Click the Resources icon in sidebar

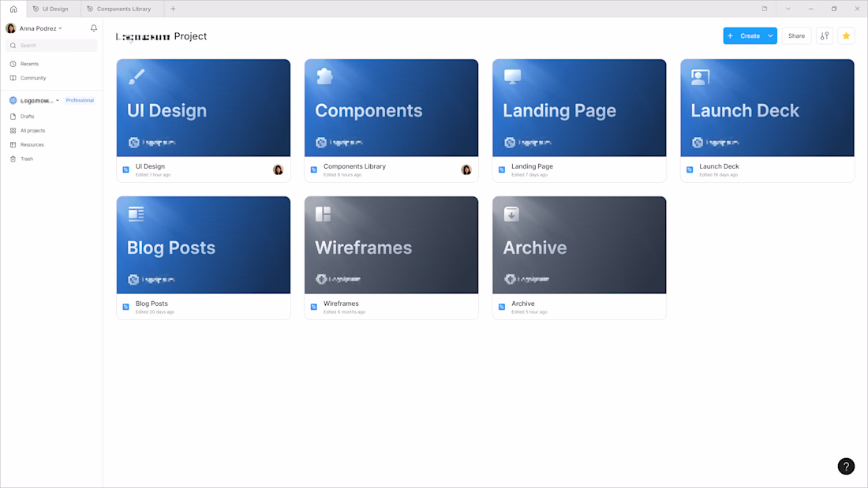[13, 145]
